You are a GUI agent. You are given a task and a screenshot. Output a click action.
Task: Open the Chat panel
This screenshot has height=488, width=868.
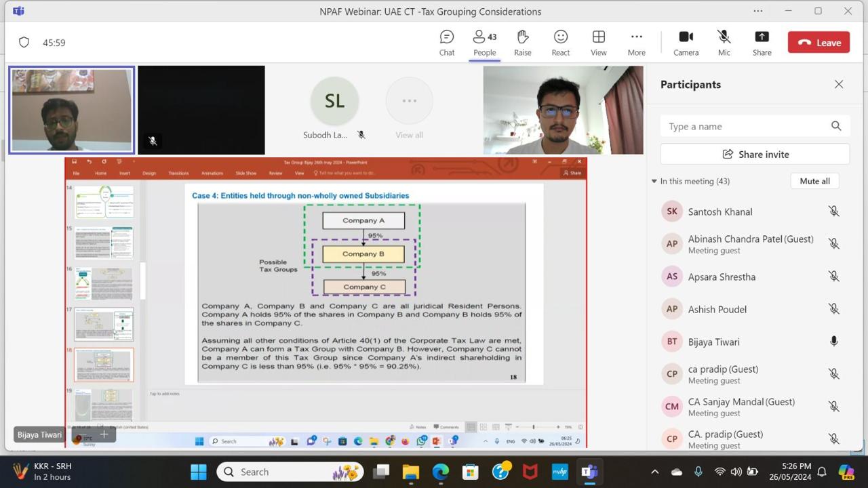click(446, 42)
